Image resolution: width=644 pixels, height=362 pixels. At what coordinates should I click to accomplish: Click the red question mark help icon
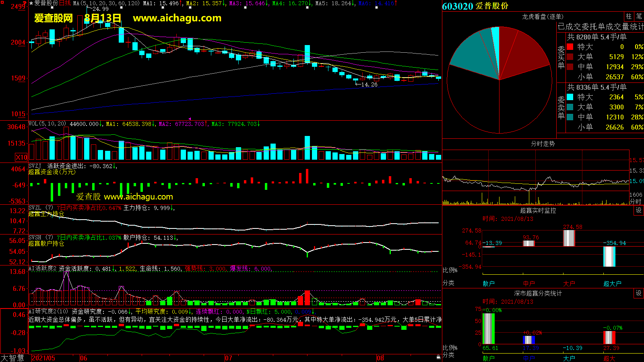tap(25, 3)
